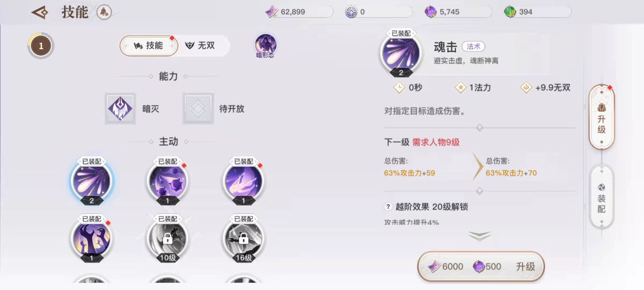Image resolution: width=644 pixels, height=290 pixels.
Task: Click the locked skill unlocking at 16级
Action: [x=244, y=239]
